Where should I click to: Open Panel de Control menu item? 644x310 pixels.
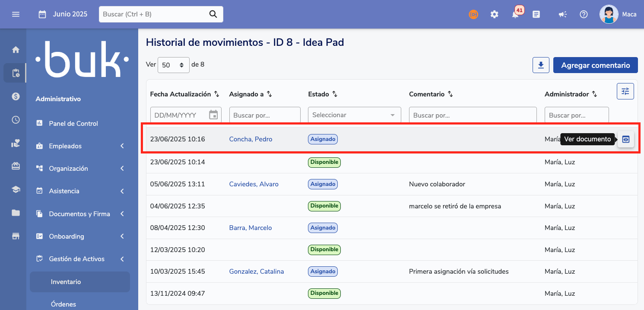(73, 124)
